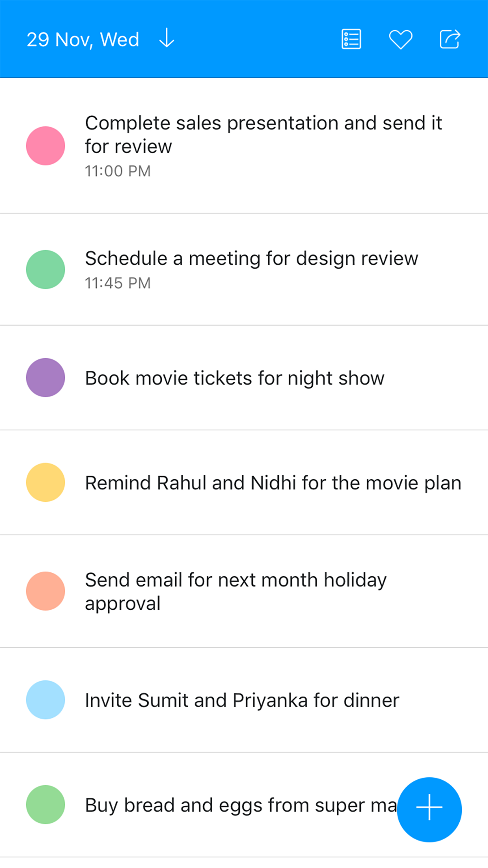This screenshot has height=868, width=488.
Task: Open the checklist view icon in header
Action: pos(351,39)
